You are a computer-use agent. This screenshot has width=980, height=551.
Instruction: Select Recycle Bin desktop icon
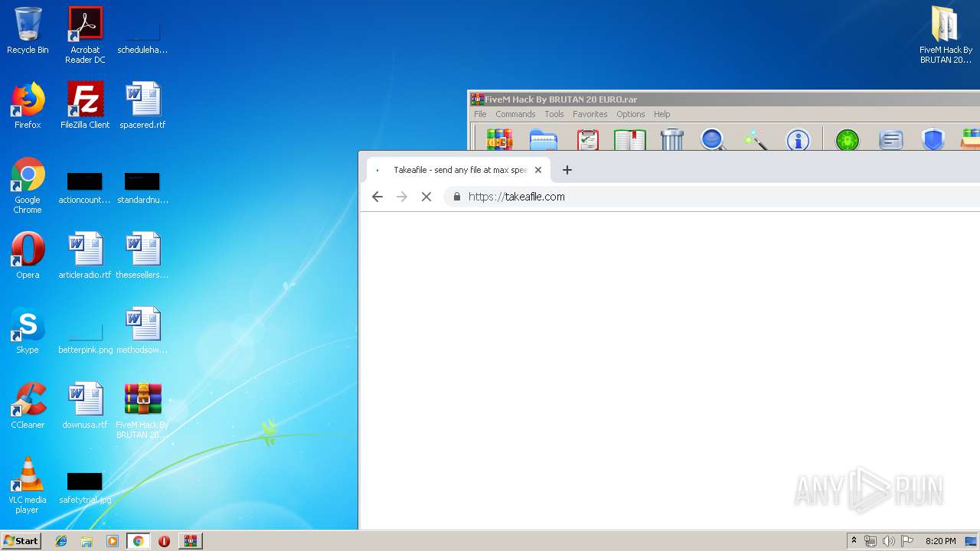click(28, 31)
